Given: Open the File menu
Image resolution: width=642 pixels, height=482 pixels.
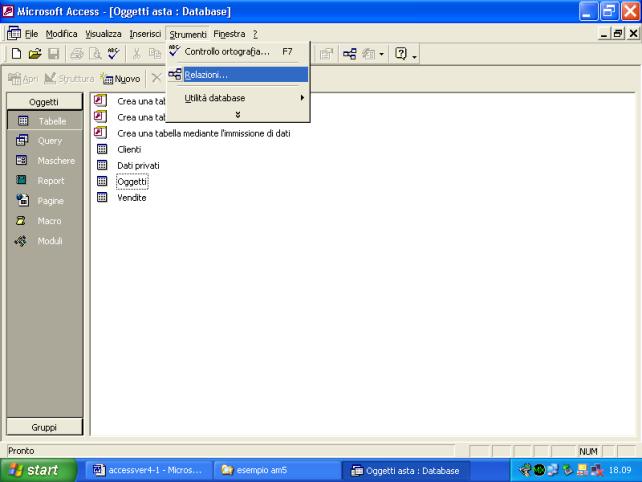Looking at the screenshot, I should [31, 34].
